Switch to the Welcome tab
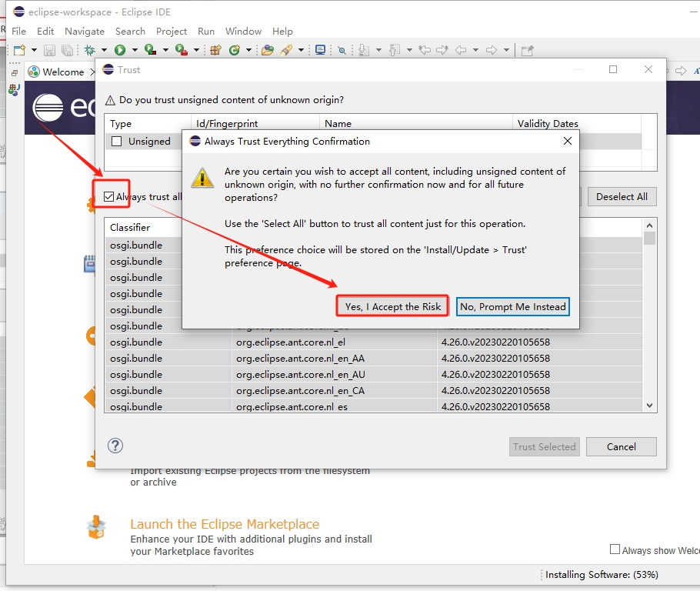700x591 pixels. 62,72
